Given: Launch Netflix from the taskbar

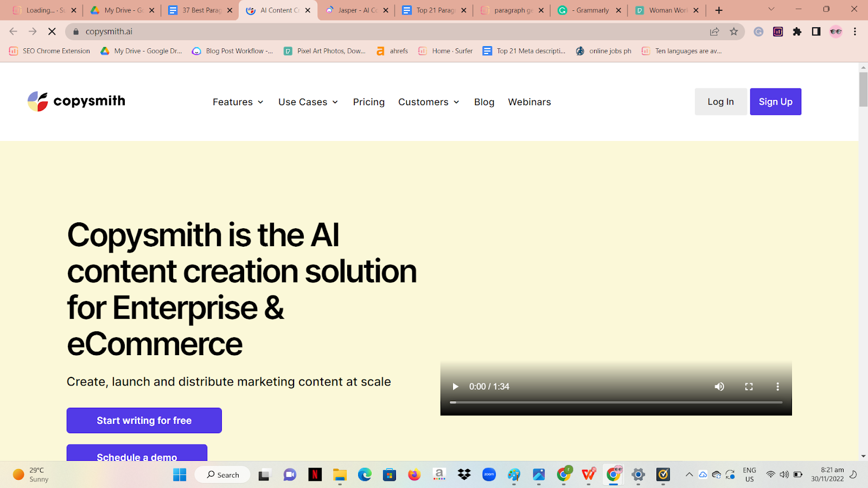Looking at the screenshot, I should 315,475.
